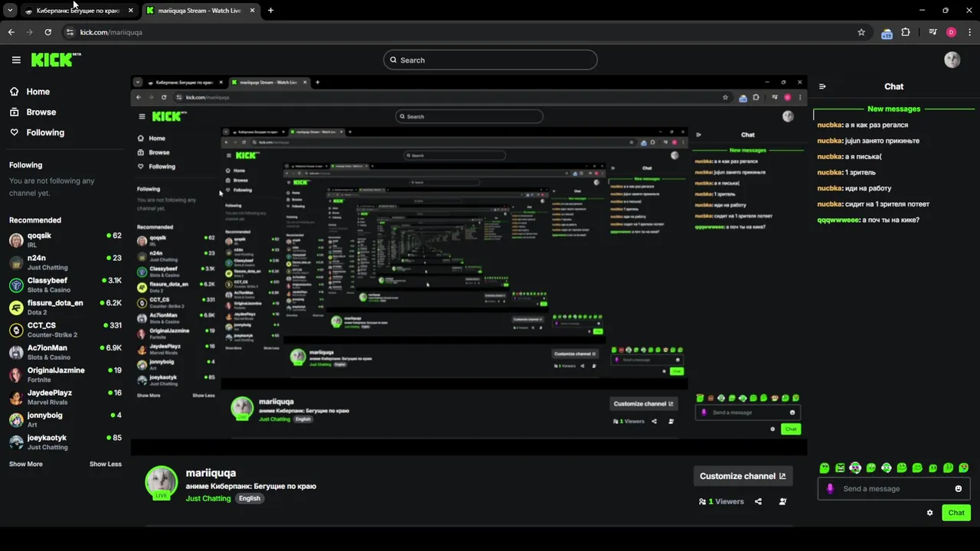Open chat settings gear icon
This screenshot has width=980, height=551.
[929, 513]
